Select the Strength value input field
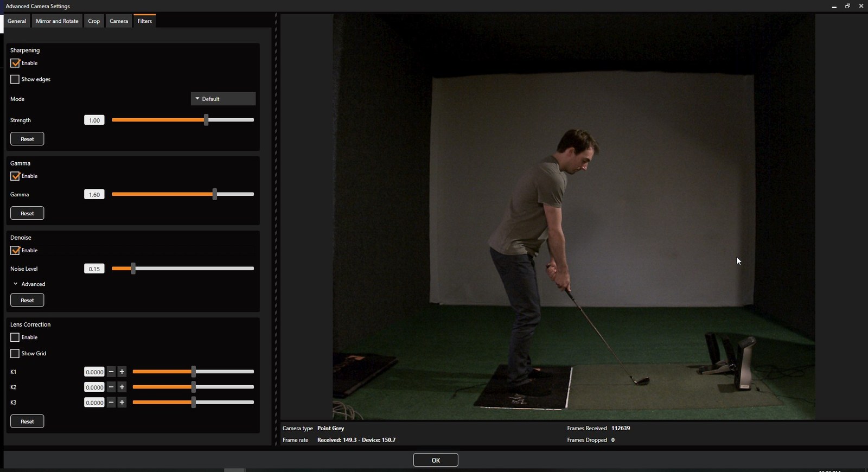868x472 pixels. pyautogui.click(x=94, y=120)
